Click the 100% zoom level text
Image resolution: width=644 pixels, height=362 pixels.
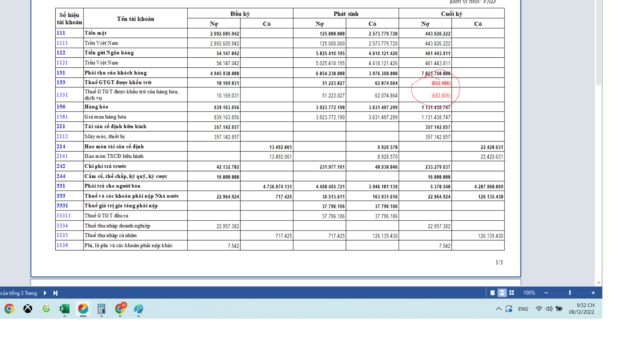click(529, 293)
